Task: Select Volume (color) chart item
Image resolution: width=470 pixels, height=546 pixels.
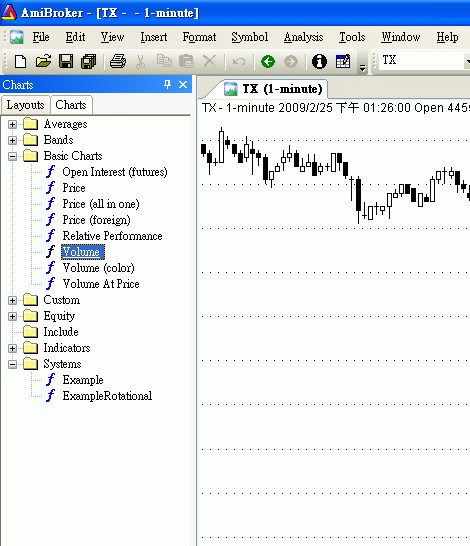Action: click(x=99, y=268)
